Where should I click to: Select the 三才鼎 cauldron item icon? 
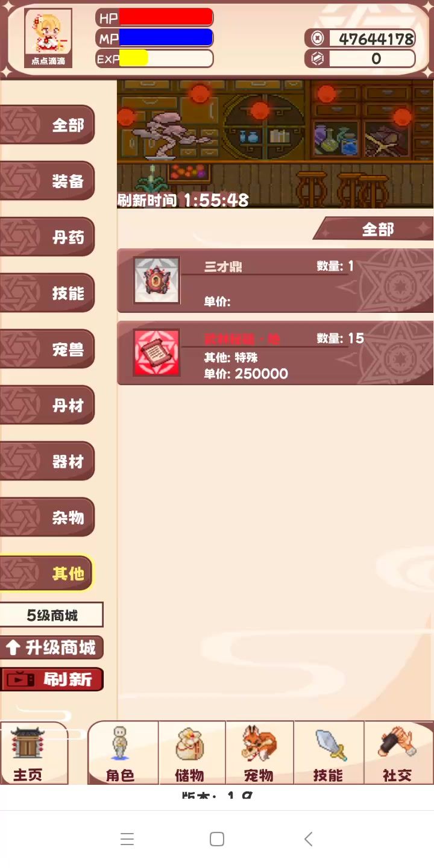coord(157,280)
